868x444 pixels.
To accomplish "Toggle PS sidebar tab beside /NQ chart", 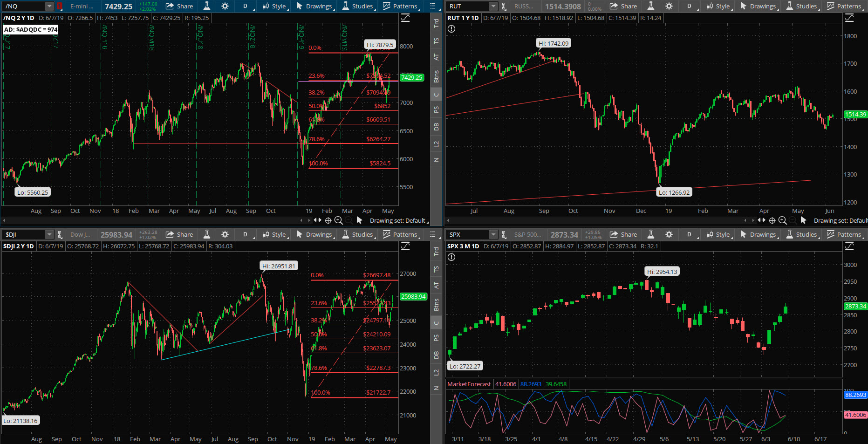I will (436, 110).
